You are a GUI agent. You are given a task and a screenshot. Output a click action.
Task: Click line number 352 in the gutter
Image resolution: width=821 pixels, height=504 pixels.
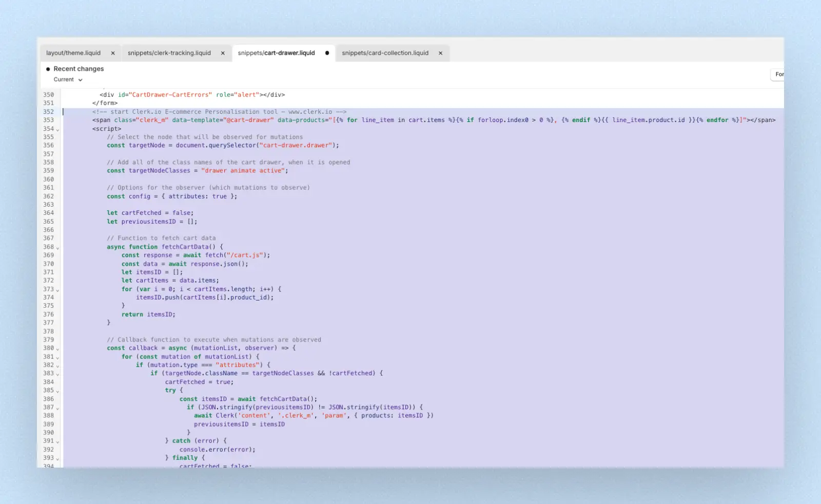click(48, 112)
